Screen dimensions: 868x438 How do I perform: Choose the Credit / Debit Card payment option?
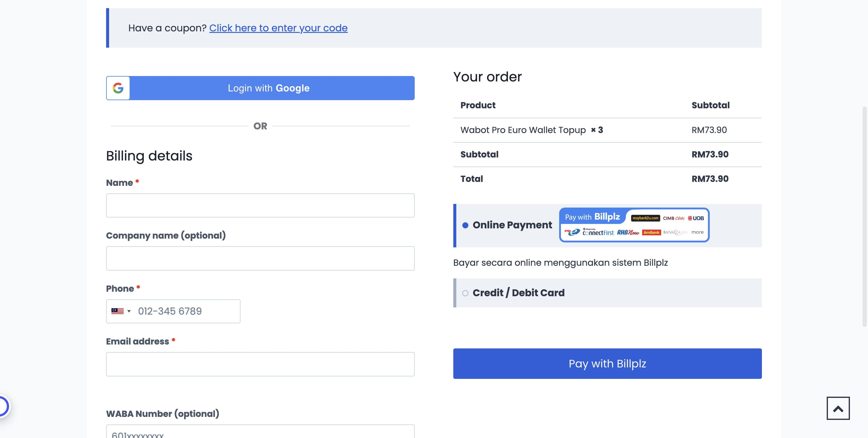point(466,293)
